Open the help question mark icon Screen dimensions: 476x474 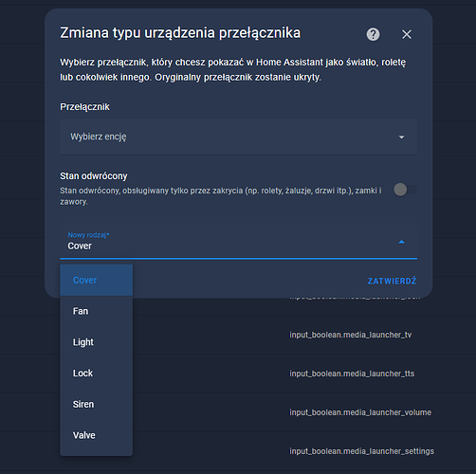(x=373, y=34)
